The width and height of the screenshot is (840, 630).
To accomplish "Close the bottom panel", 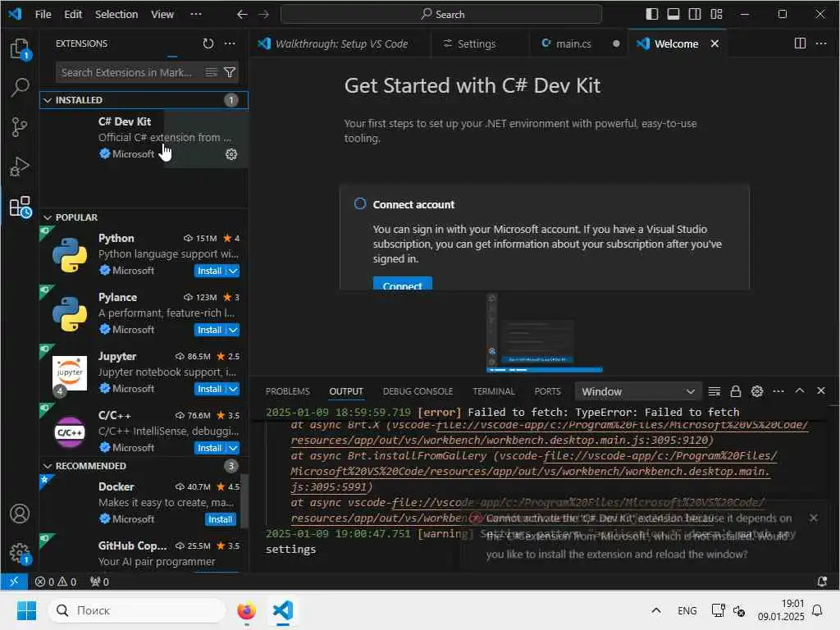I will (820, 390).
